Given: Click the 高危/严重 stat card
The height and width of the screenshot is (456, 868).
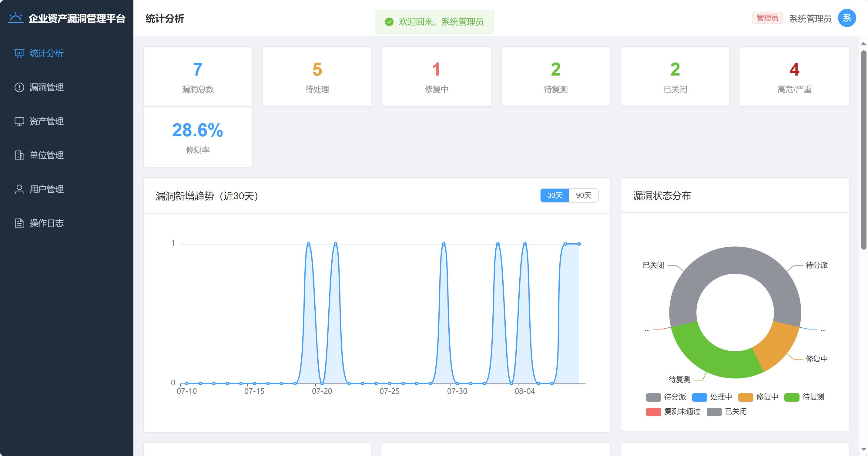Looking at the screenshot, I should pyautogui.click(x=794, y=76).
